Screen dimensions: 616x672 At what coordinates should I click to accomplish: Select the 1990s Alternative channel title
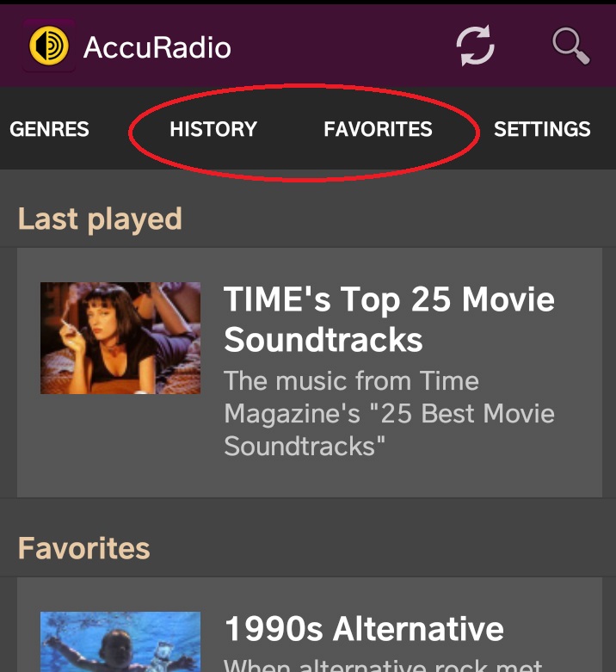point(364,629)
